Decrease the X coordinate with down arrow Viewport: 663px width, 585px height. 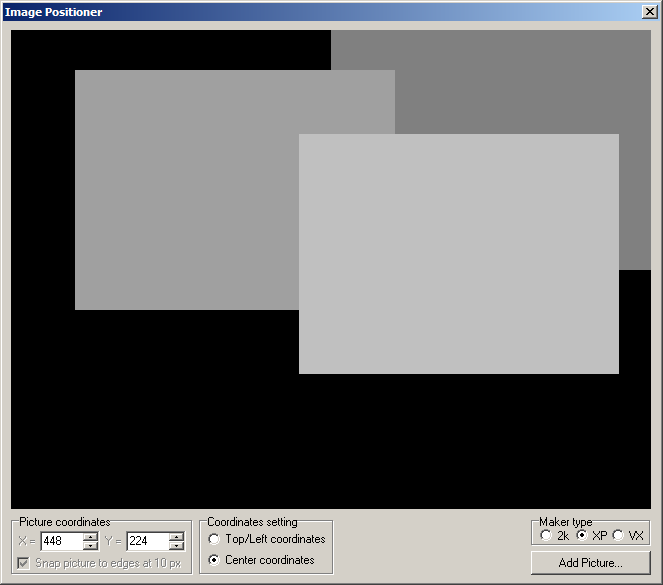point(91,546)
